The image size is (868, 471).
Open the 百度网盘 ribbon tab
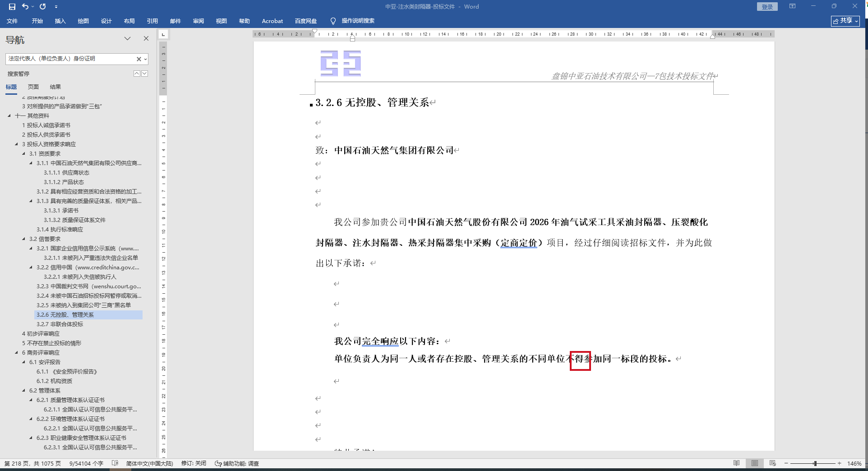click(x=305, y=21)
